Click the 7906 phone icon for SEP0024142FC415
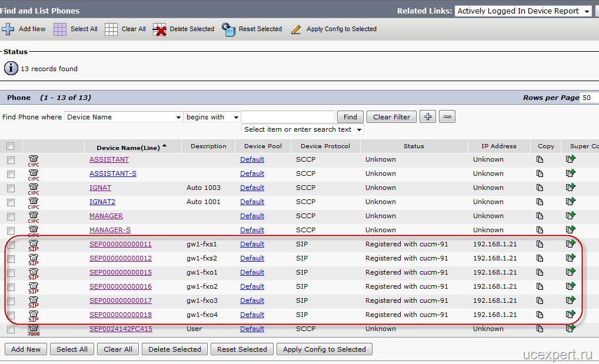 point(33,330)
